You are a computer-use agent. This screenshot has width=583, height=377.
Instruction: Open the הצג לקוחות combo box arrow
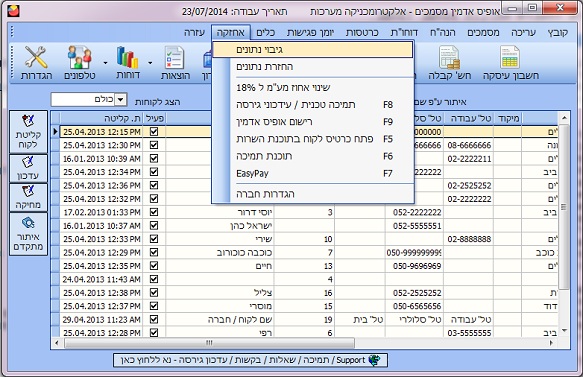click(120, 100)
